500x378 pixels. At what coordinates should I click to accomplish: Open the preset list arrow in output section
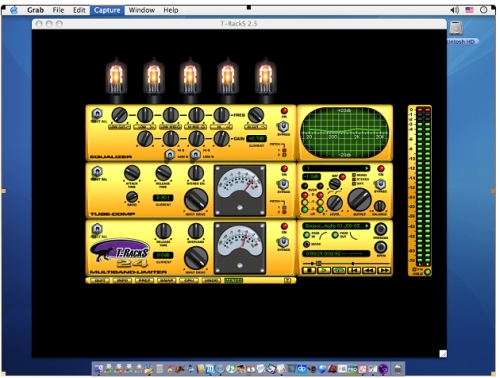[366, 169]
